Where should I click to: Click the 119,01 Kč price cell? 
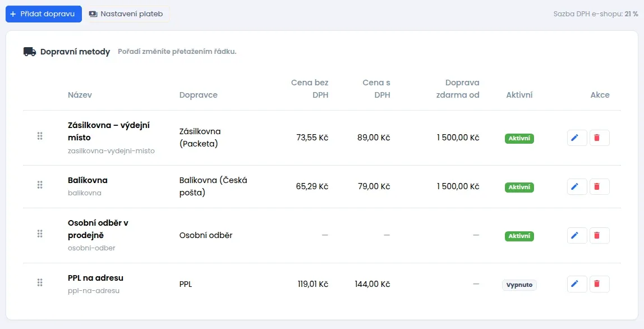tap(313, 284)
